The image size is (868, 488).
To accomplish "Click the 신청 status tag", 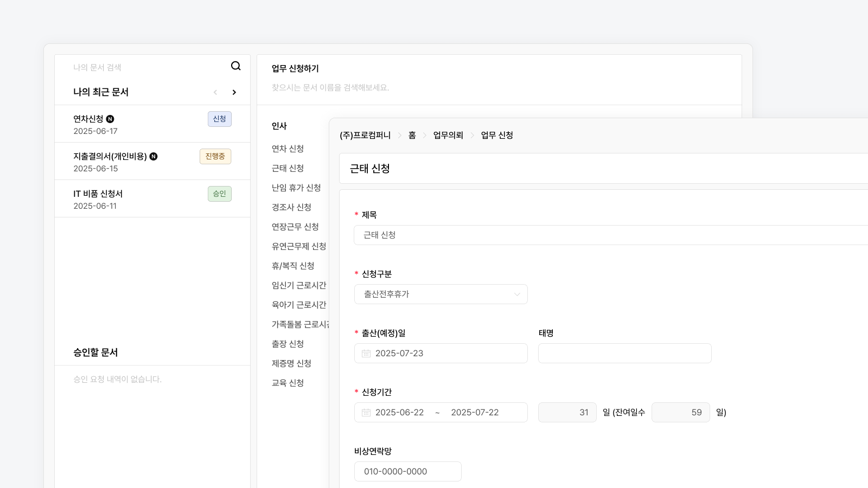I will pos(220,119).
